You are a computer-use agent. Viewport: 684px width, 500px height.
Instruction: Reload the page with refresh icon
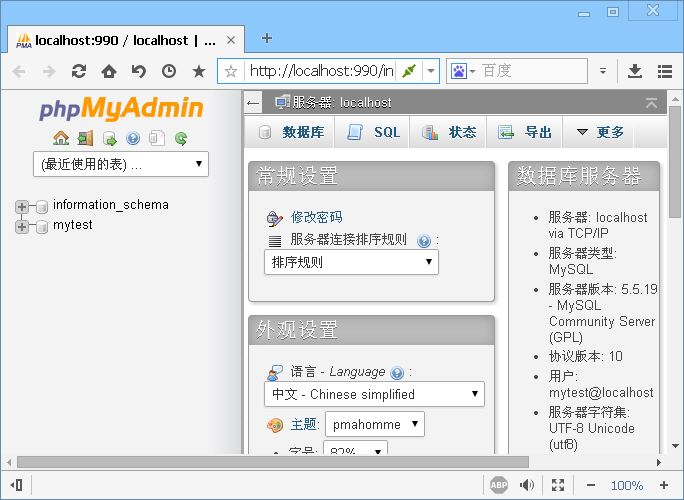[x=79, y=71]
